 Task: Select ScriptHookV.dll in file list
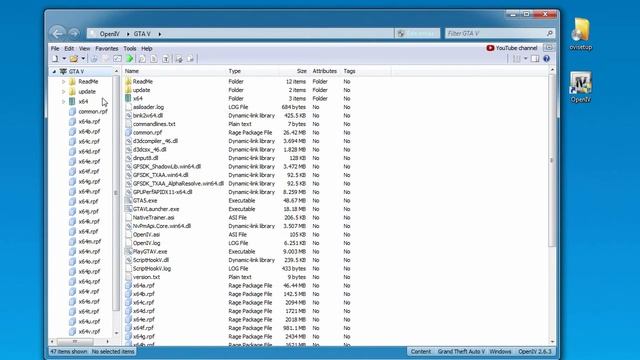(x=151, y=260)
